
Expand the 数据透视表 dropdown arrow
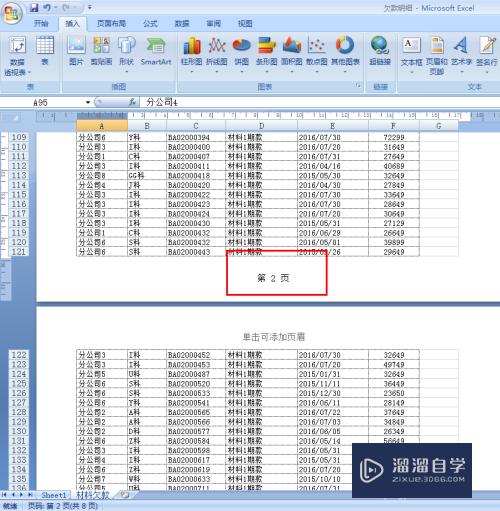click(29, 72)
